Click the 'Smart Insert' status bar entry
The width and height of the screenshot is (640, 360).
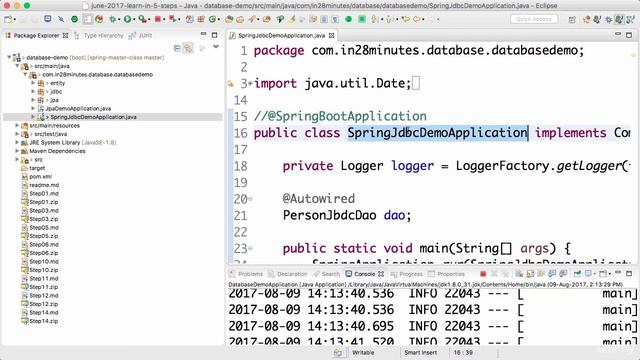(420, 352)
